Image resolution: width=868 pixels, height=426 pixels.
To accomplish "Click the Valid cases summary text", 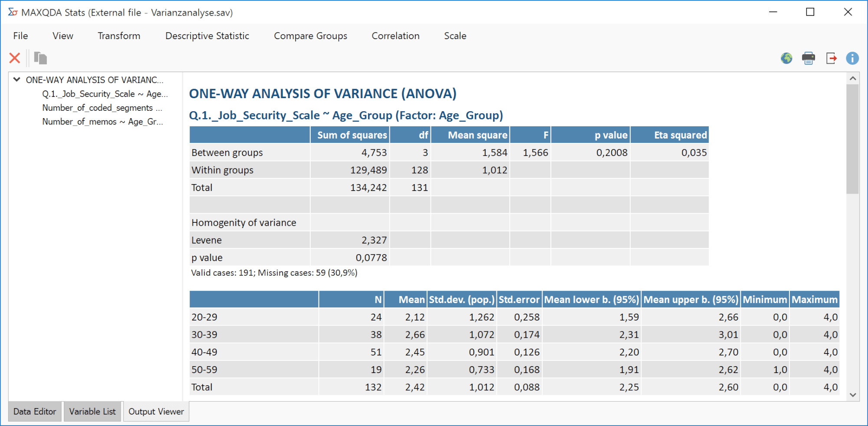I will point(274,273).
